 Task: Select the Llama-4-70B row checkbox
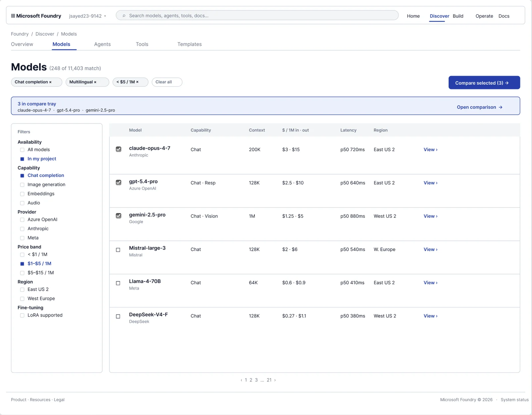[118, 283]
